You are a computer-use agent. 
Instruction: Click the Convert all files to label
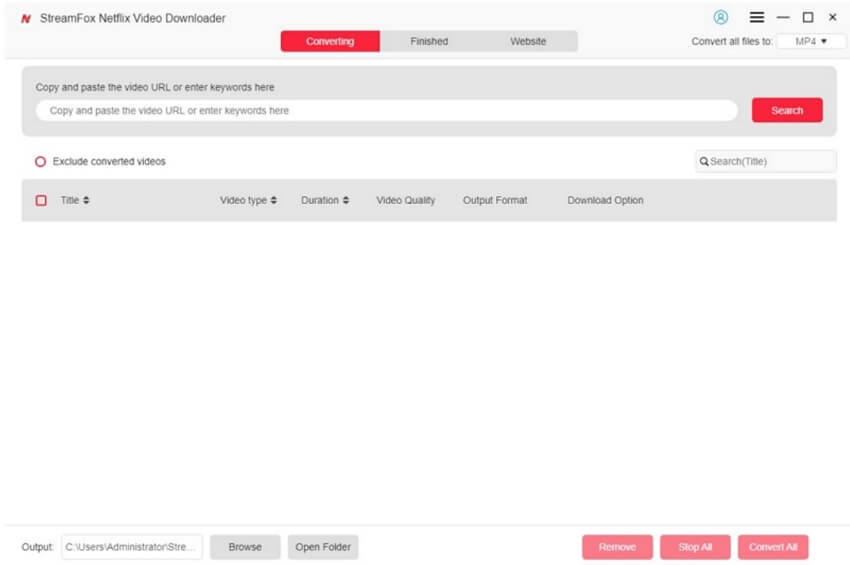[732, 41]
